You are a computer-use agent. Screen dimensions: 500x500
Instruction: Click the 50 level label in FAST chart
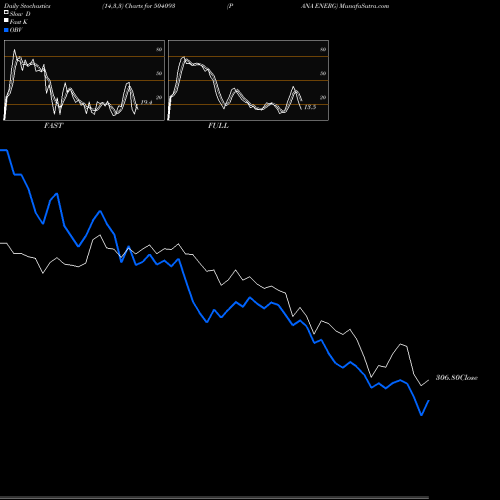coord(159,73)
